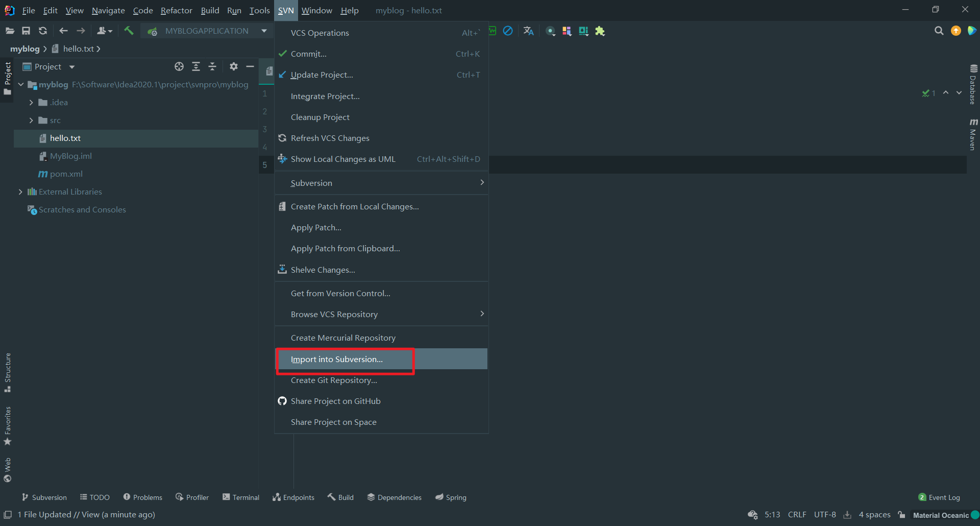Viewport: 980px width, 526px height.
Task: Click the colorful triangle icon at top right
Action: pos(972,31)
